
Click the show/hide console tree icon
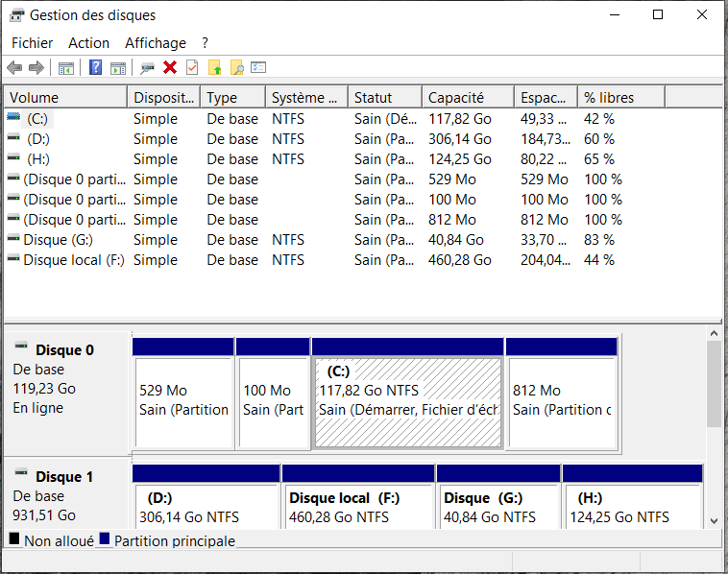pos(66,67)
